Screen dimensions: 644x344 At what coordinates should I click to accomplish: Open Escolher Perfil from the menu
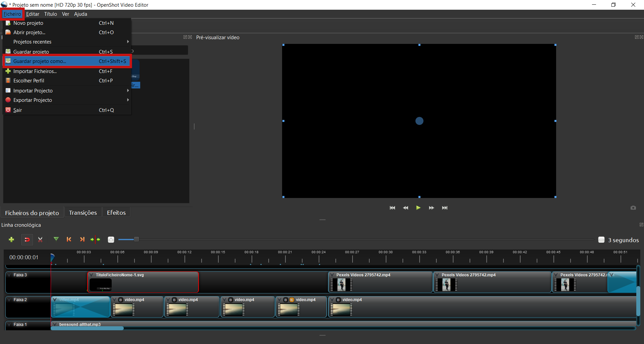pyautogui.click(x=67, y=81)
